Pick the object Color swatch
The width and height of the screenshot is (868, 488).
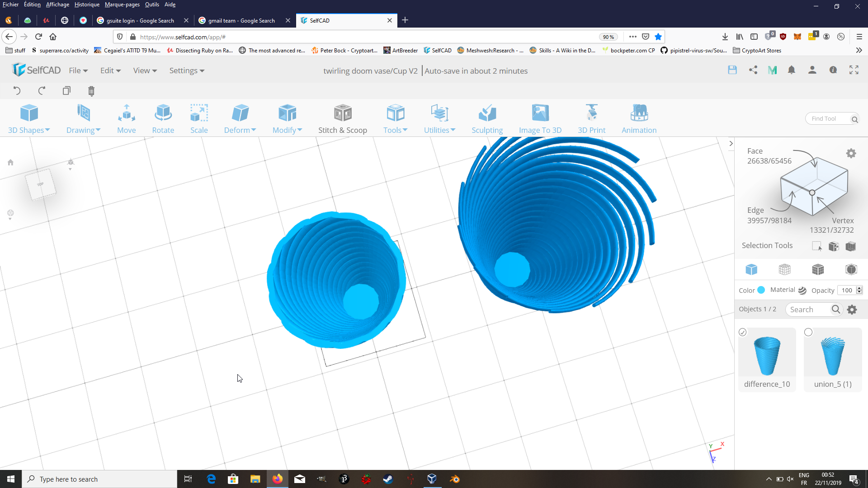click(761, 290)
